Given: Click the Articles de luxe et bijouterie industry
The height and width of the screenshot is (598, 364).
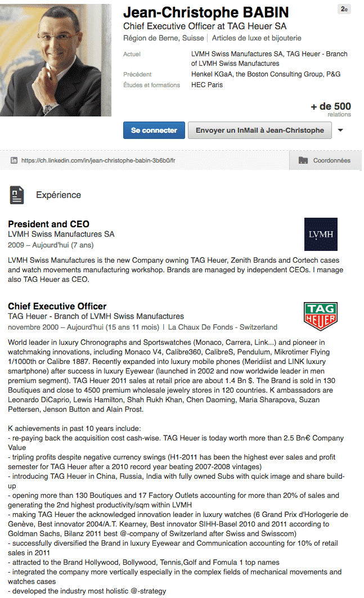Looking at the screenshot, I should 257,38.
